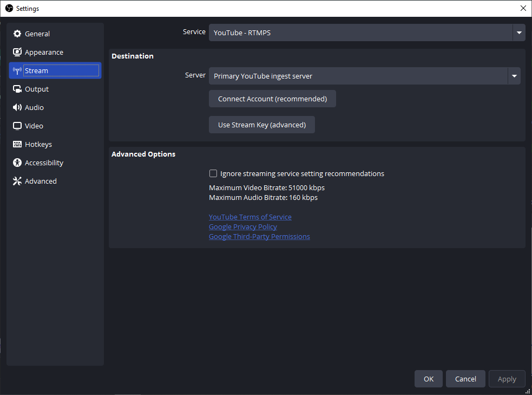Click the OBS logo in title bar
This screenshot has width=532, height=395.
coord(9,8)
